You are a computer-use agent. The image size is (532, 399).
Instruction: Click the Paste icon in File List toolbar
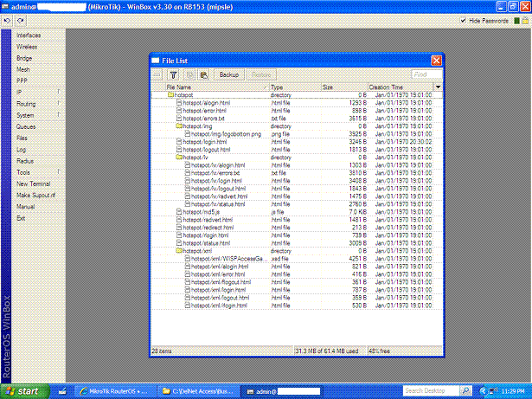coord(203,74)
